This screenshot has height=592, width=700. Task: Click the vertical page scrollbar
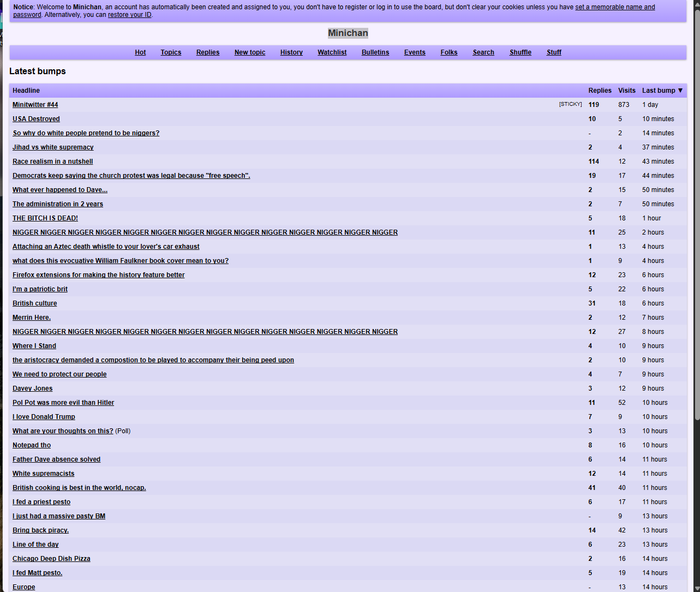tap(696, 218)
